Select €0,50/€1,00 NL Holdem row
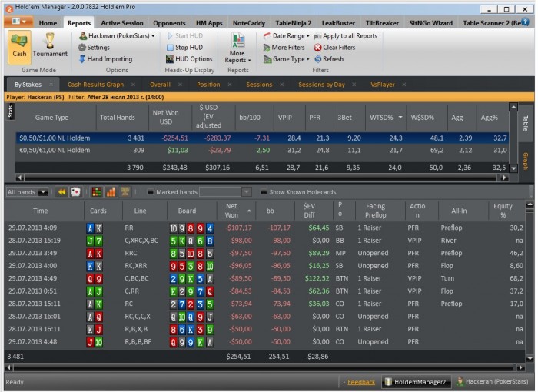 (x=261, y=151)
